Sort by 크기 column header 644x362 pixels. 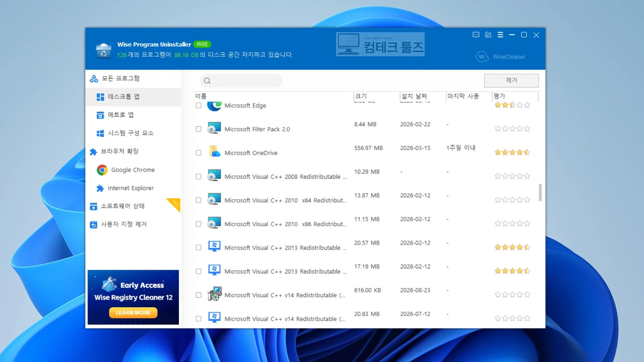click(x=377, y=96)
